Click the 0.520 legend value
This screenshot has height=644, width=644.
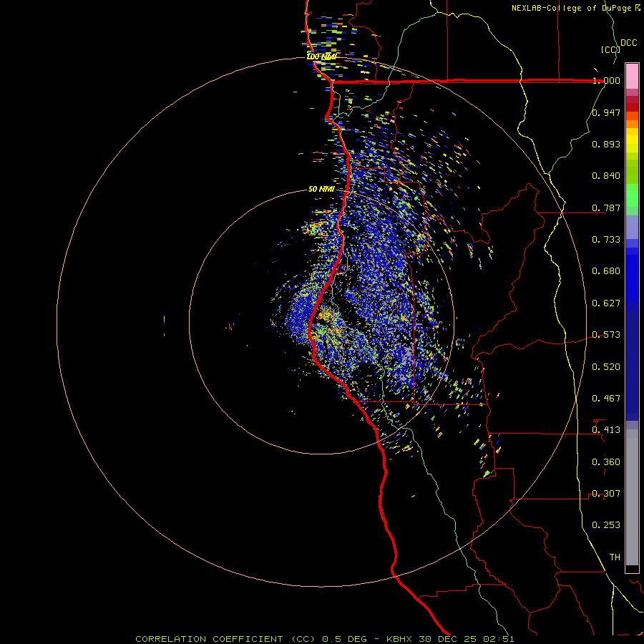606,367
